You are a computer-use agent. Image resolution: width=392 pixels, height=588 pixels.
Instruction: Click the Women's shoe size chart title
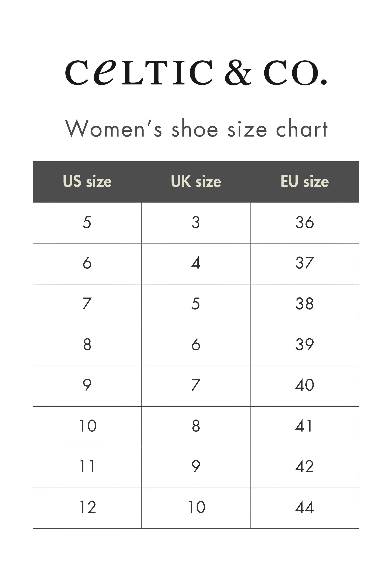196,129
